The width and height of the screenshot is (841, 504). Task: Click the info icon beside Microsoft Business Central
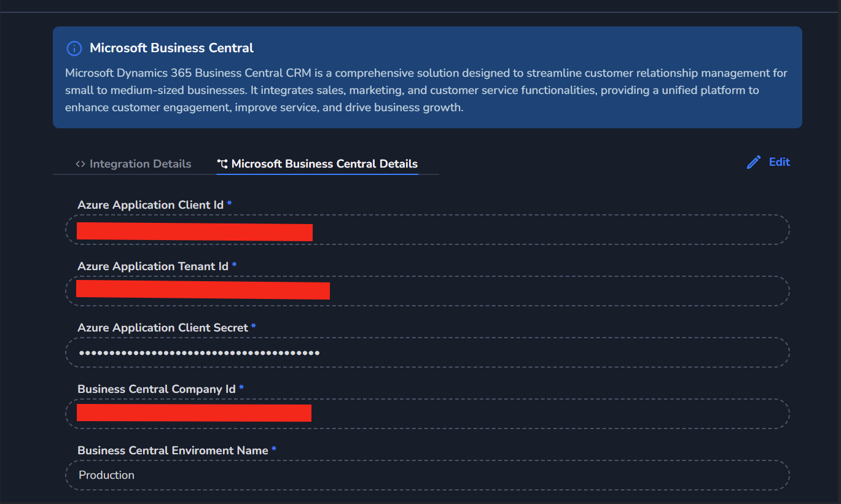(74, 48)
